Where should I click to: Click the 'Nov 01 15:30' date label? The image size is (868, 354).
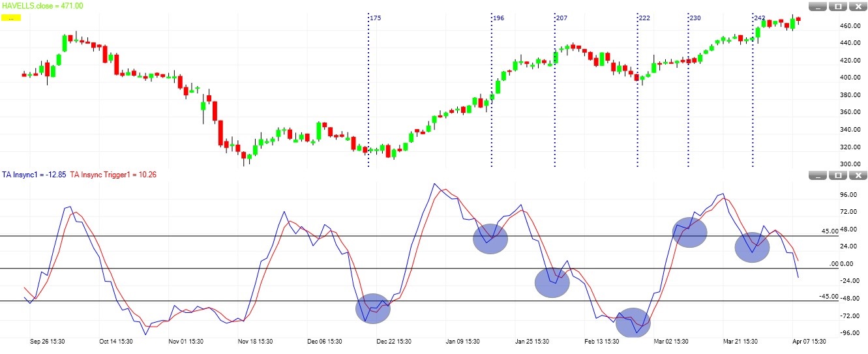tap(185, 341)
